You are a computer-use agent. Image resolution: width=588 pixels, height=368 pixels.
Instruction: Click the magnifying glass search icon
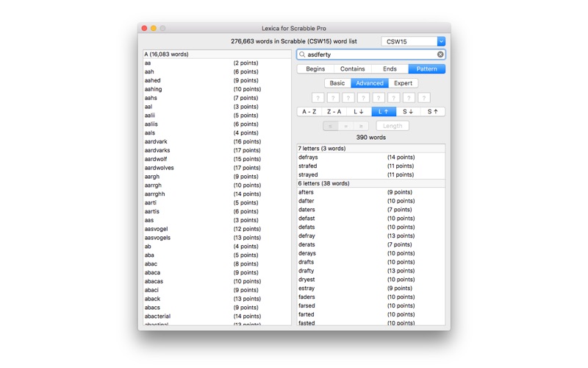[302, 54]
